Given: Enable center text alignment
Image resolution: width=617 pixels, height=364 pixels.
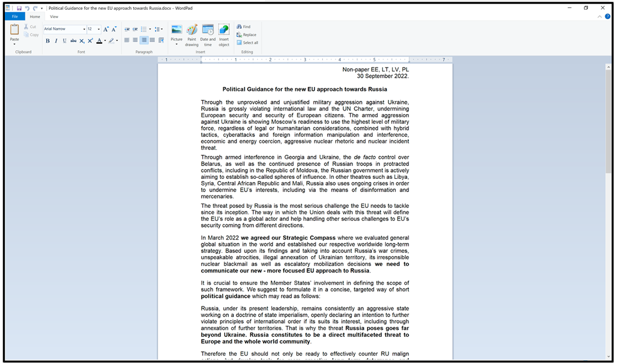Looking at the screenshot, I should point(135,40).
